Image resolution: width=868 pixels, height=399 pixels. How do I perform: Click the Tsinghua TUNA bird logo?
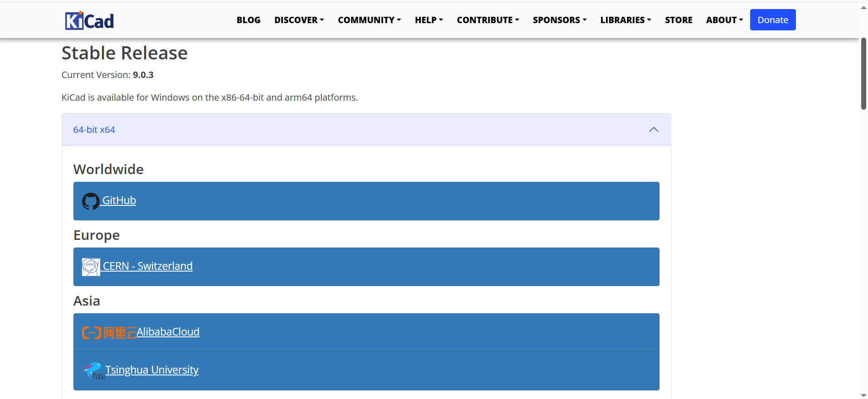[x=94, y=371]
